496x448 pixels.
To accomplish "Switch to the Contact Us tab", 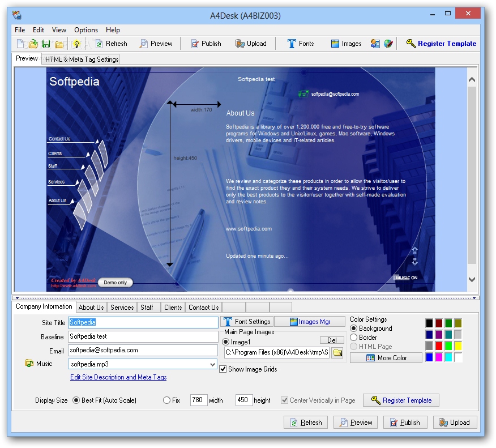I will 204,307.
